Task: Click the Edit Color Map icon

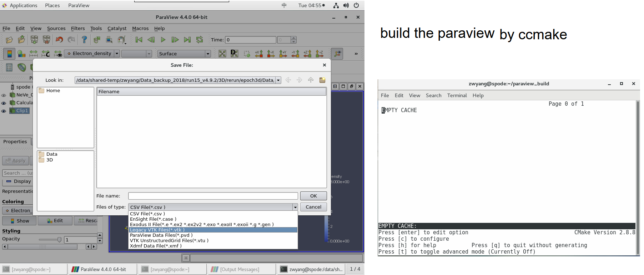Action: click(21, 54)
